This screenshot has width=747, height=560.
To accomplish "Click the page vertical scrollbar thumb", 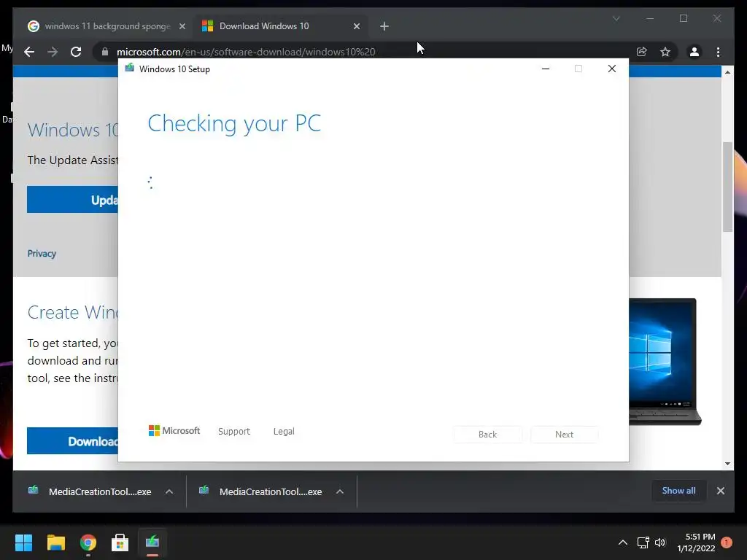I will pyautogui.click(x=727, y=187).
